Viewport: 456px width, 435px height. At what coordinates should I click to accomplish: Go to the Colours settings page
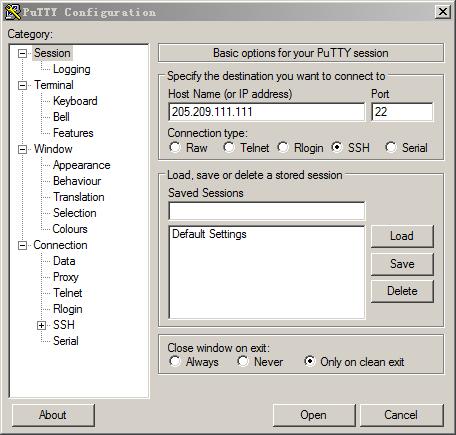[70, 229]
